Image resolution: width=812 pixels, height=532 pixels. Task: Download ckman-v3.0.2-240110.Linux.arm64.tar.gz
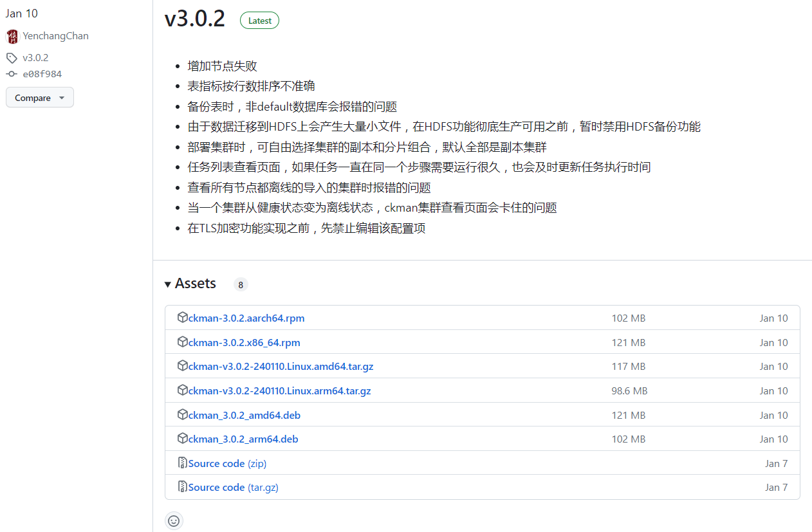pos(279,390)
